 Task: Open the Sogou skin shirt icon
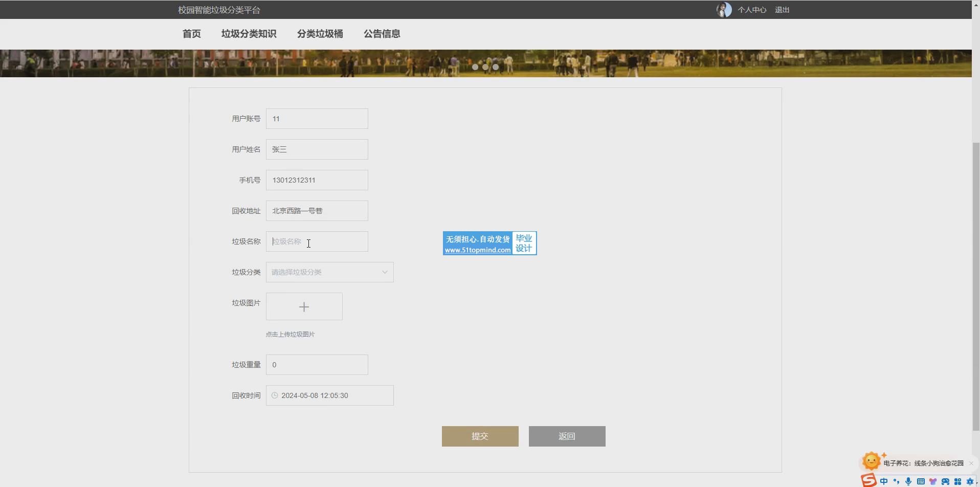click(933, 481)
